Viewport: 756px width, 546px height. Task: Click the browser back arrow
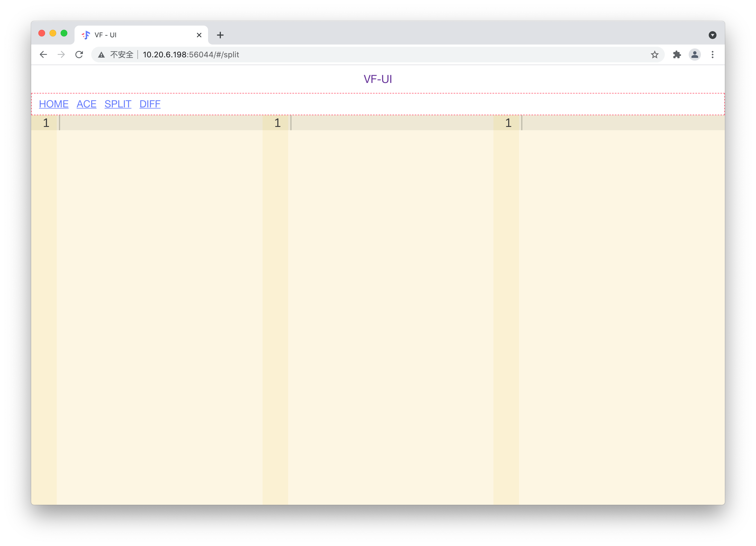[43, 54]
